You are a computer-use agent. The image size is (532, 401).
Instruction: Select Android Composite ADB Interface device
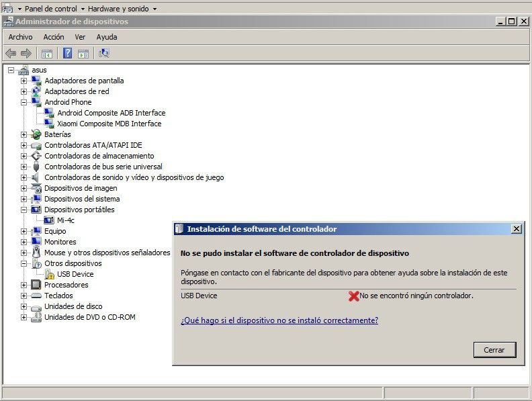click(112, 113)
